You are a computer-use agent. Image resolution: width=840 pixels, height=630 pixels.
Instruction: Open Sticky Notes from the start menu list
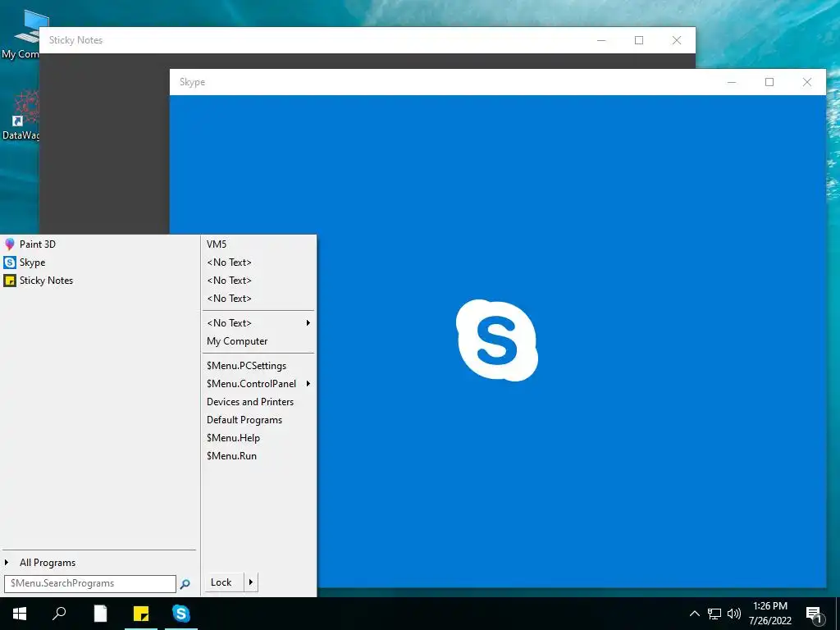pos(99,281)
